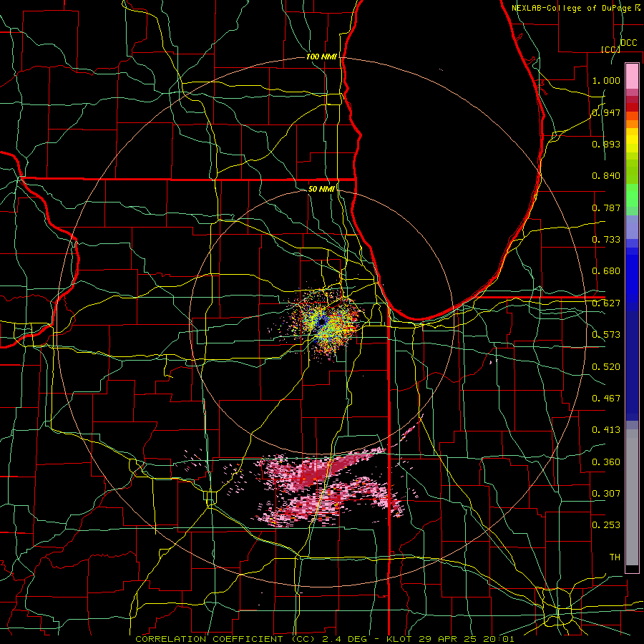The image size is (644, 644).
Task: Select the "0.840" legend value
Action: 606,176
